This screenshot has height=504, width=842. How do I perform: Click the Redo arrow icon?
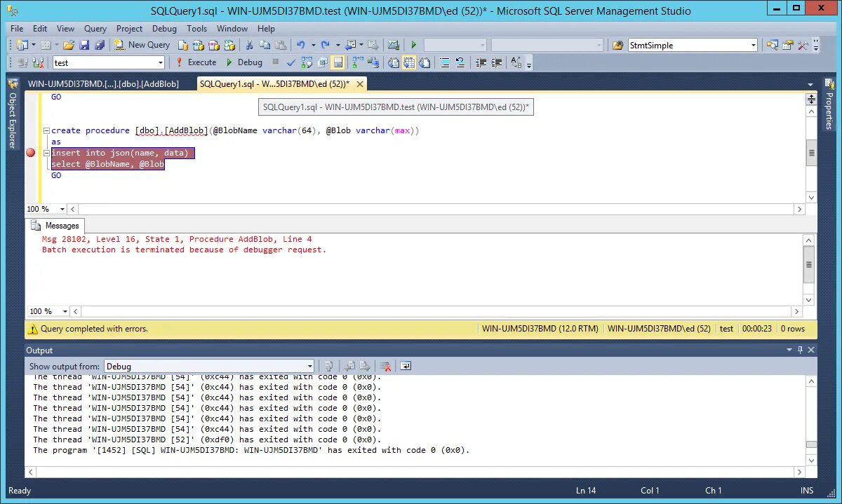coord(325,45)
